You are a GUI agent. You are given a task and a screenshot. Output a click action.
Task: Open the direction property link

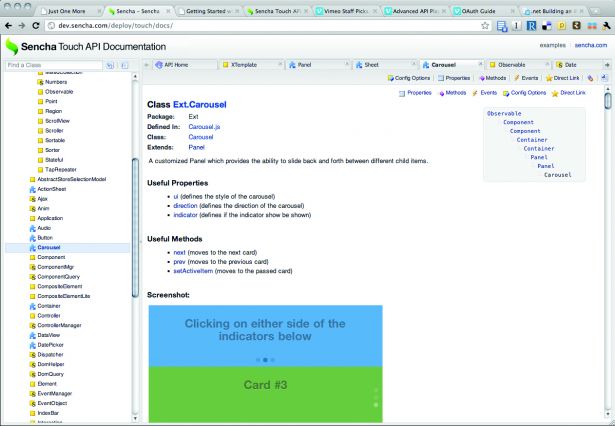coord(185,206)
